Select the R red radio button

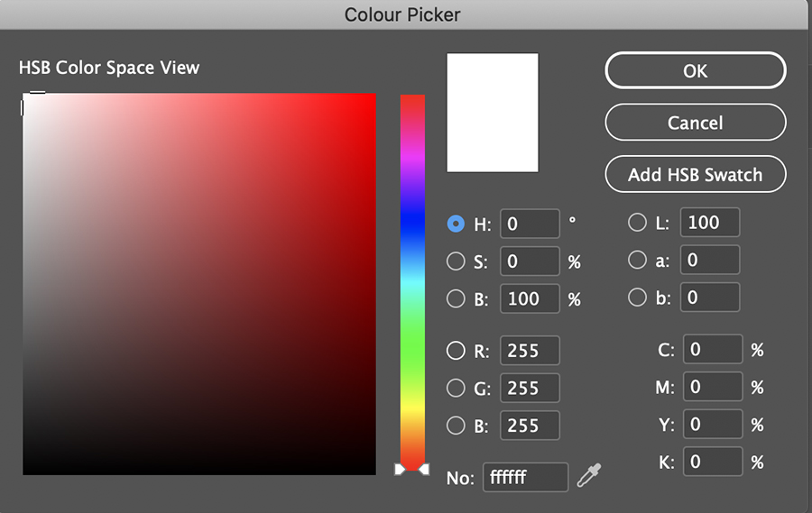click(x=457, y=351)
